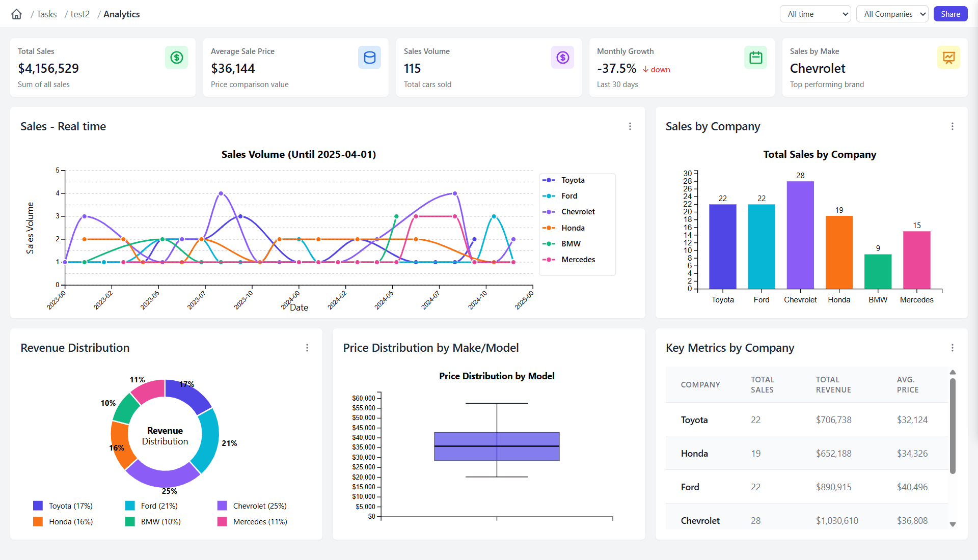Screen dimensions: 978x560
Task: Click the $36,144 average price value
Action: [233, 68]
